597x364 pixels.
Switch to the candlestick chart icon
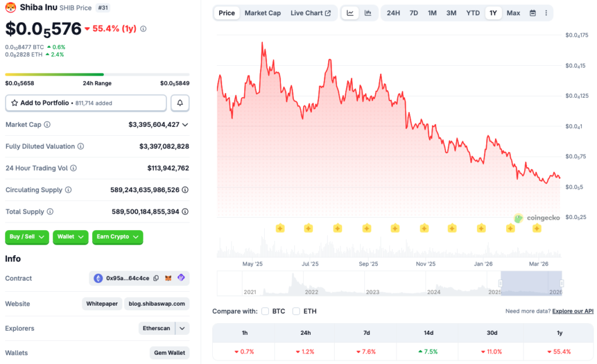[x=368, y=13]
